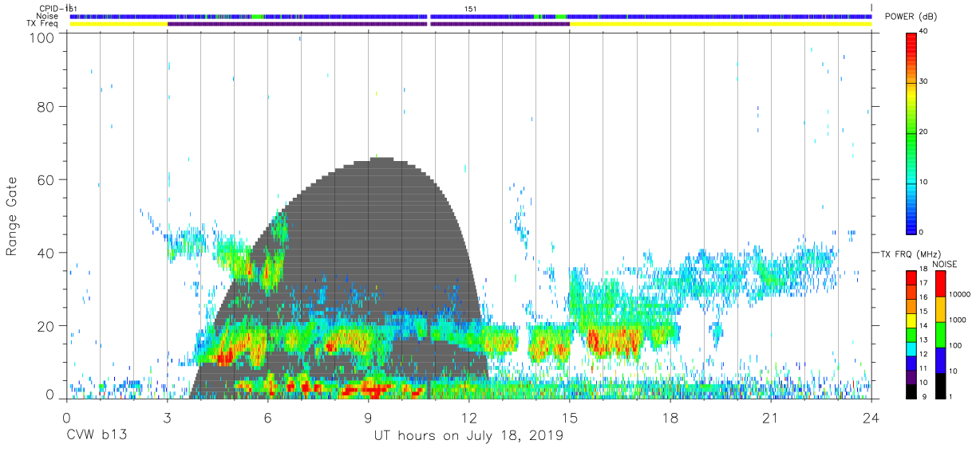Click the '40' tick on Range Gate axis

tap(45, 253)
